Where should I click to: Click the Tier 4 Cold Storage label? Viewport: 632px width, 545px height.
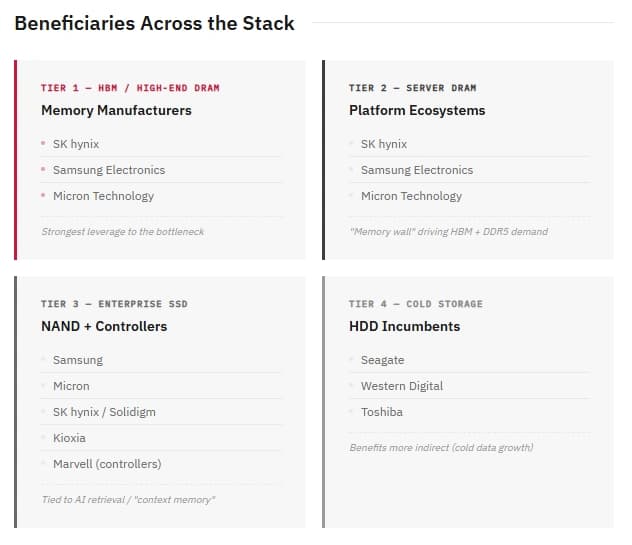tap(416, 304)
